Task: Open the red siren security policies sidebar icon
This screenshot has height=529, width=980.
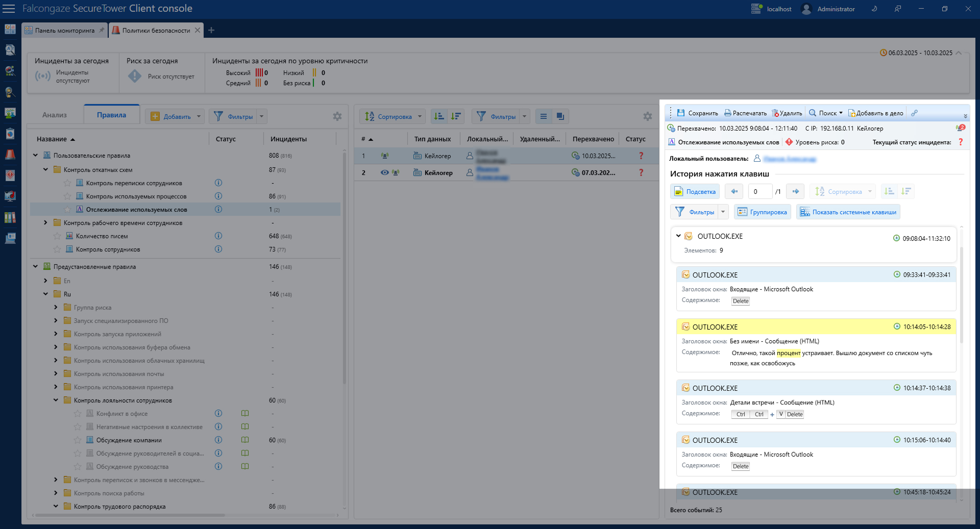Action: (x=10, y=155)
